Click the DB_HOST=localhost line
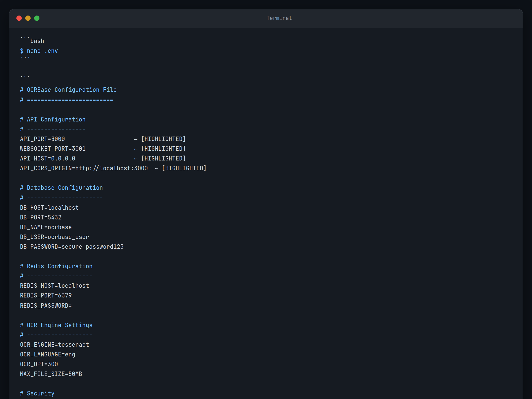This screenshot has width=532, height=399. (x=49, y=207)
